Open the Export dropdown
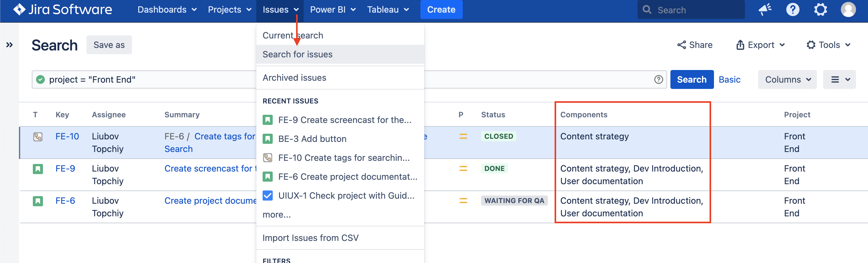868x263 pixels. point(760,45)
